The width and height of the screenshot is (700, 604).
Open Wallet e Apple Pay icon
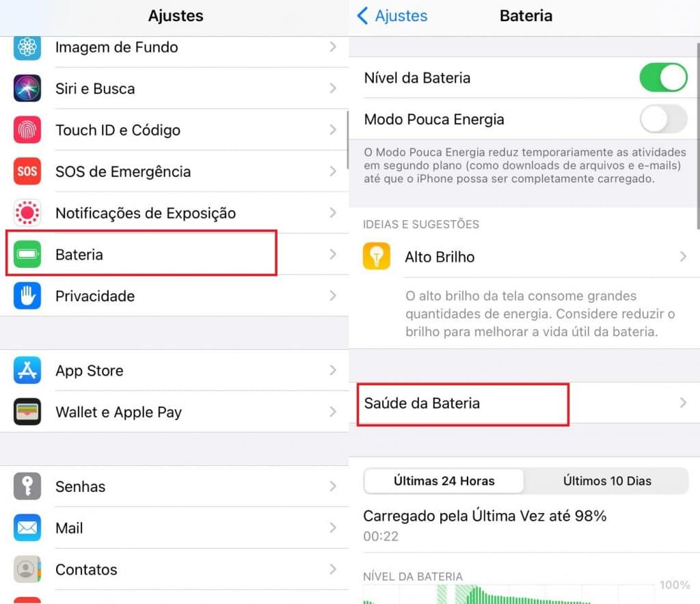tap(27, 412)
